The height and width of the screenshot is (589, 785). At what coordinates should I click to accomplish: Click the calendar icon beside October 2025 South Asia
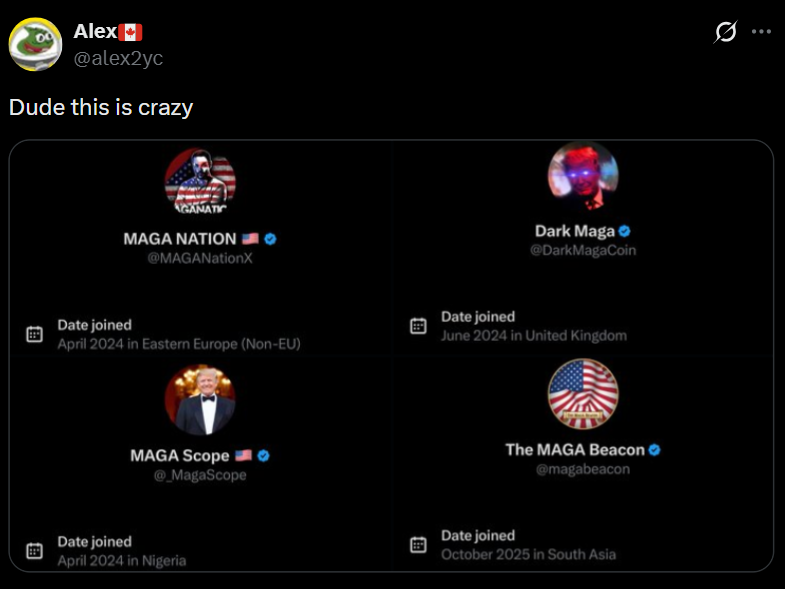[418, 544]
